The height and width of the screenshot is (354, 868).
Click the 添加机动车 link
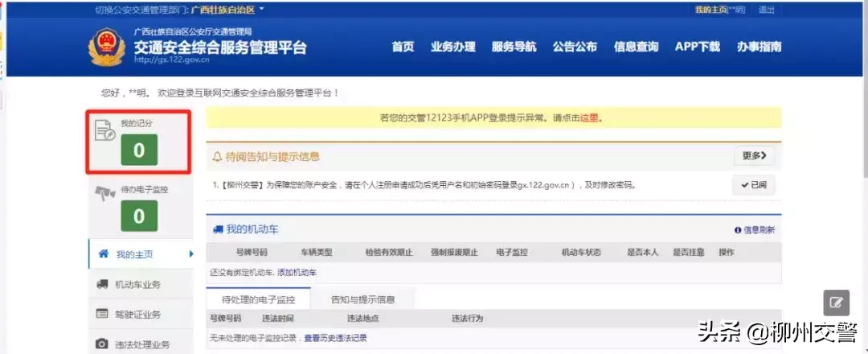point(297,273)
